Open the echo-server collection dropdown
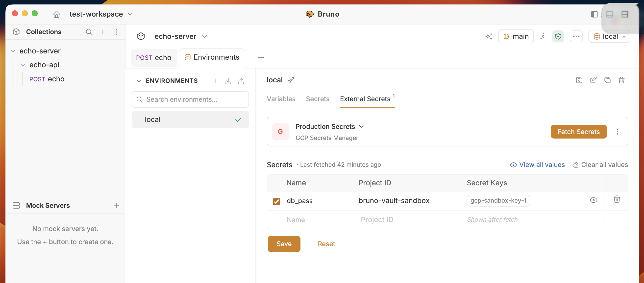The height and width of the screenshot is (283, 644). coord(180,36)
